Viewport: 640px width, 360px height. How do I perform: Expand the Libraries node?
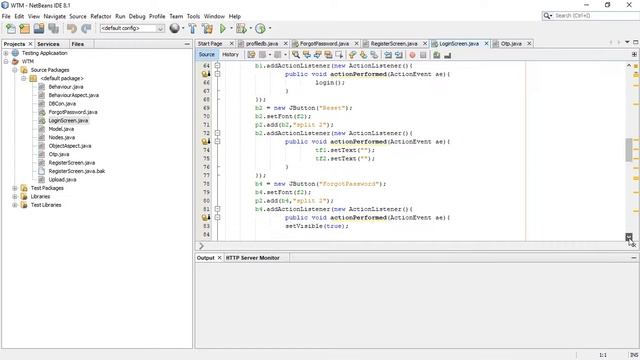pyautogui.click(x=15, y=196)
